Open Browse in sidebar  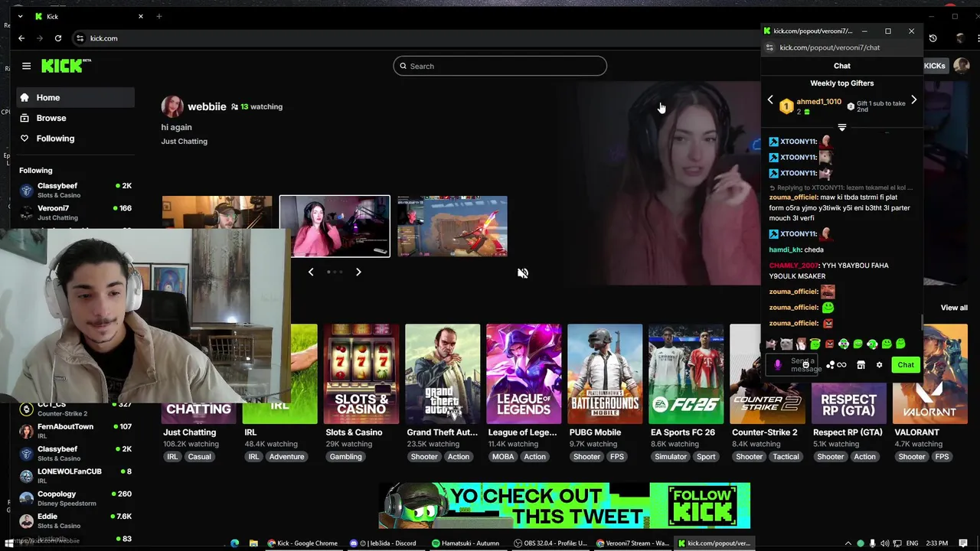tap(75, 118)
